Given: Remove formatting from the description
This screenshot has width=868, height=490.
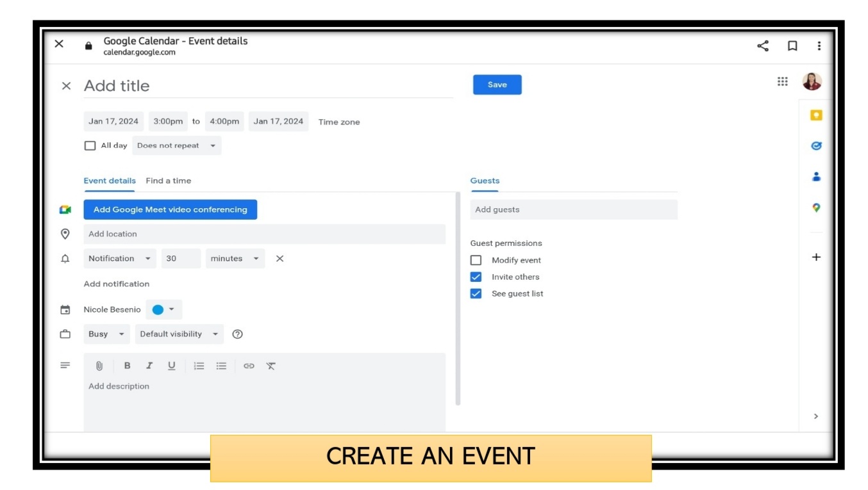Looking at the screenshot, I should (x=271, y=366).
